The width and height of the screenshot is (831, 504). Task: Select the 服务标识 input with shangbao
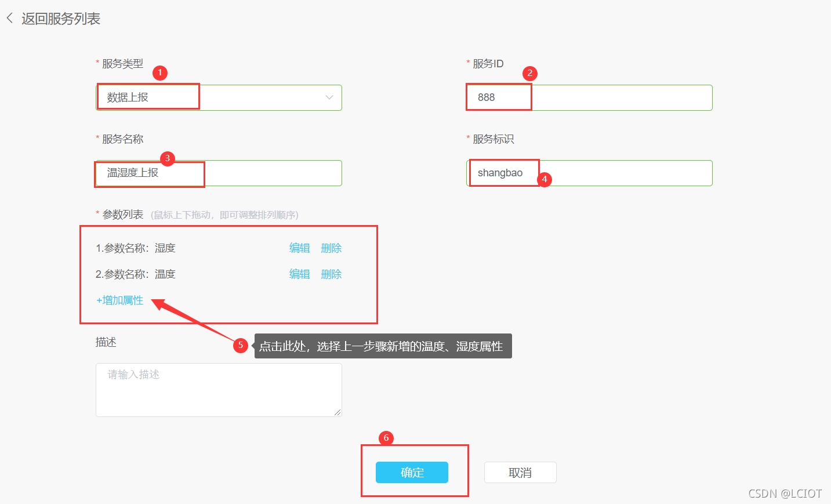[589, 173]
